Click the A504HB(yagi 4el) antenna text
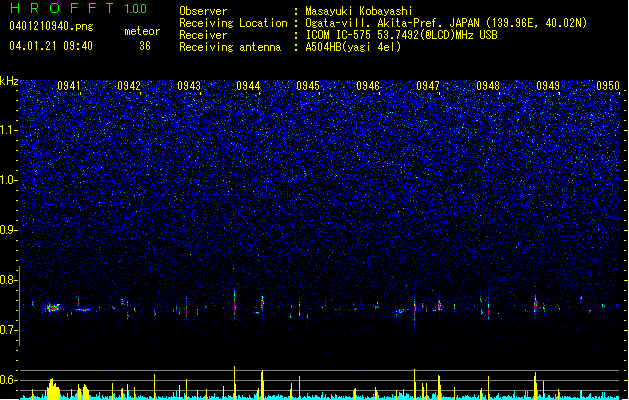This screenshot has height=400, width=629. tap(353, 47)
